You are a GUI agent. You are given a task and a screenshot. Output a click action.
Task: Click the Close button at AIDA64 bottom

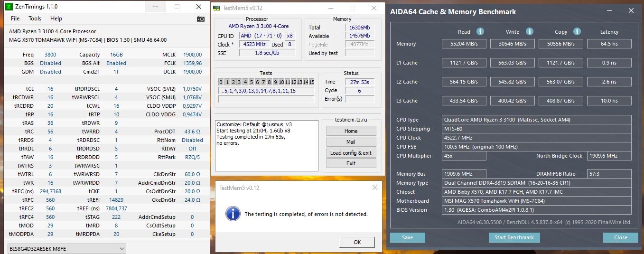coord(620,237)
